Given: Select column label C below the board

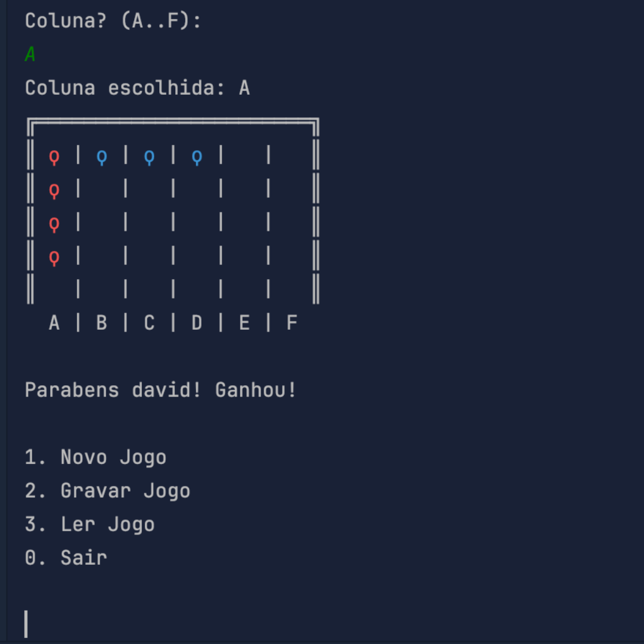Looking at the screenshot, I should pos(149,323).
